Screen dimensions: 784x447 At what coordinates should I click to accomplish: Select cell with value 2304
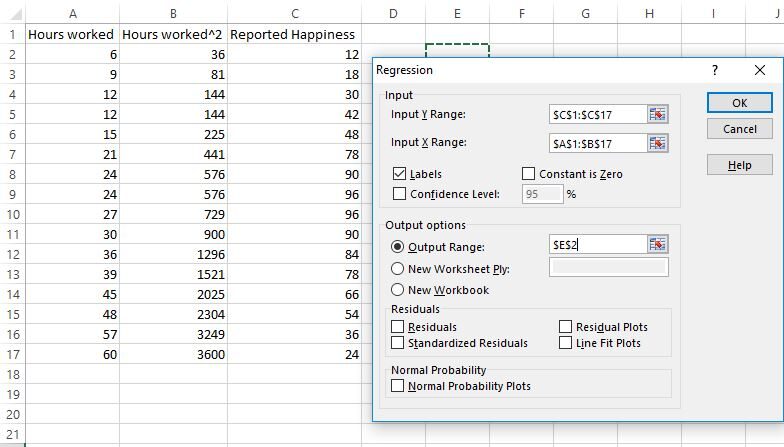173,314
